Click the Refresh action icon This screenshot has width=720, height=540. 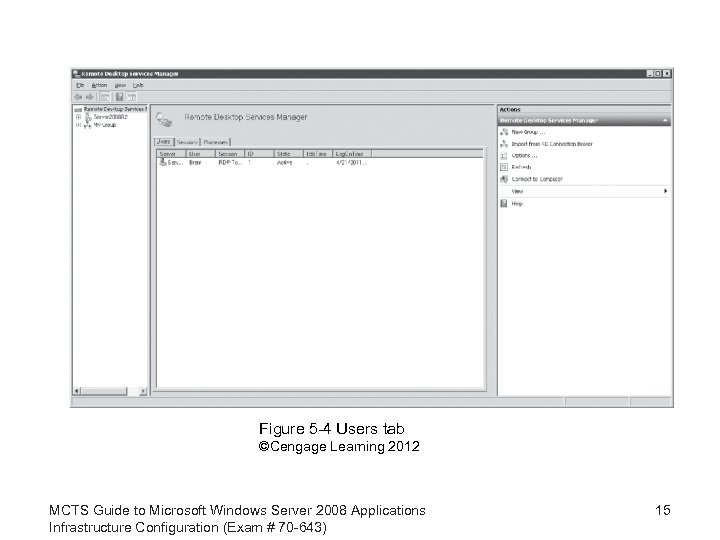click(504, 167)
